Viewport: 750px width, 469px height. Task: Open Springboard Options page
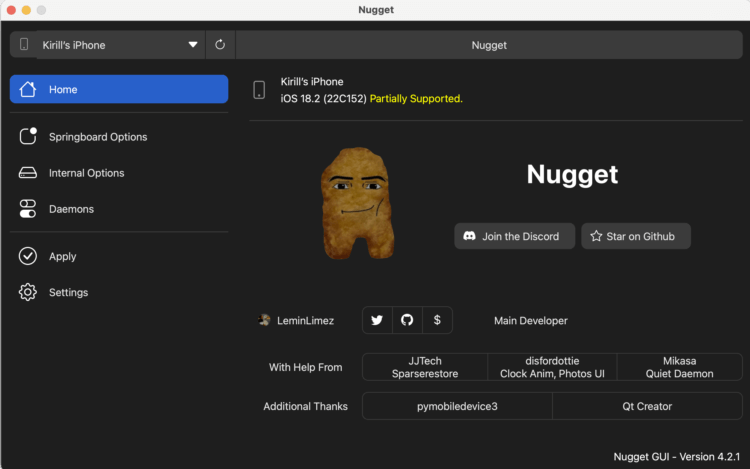point(119,137)
